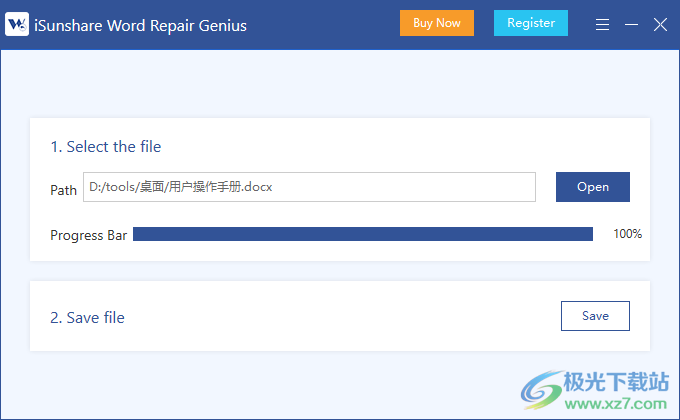This screenshot has height=420, width=680.
Task: Open the hamburger menu icon
Action: 602,24
